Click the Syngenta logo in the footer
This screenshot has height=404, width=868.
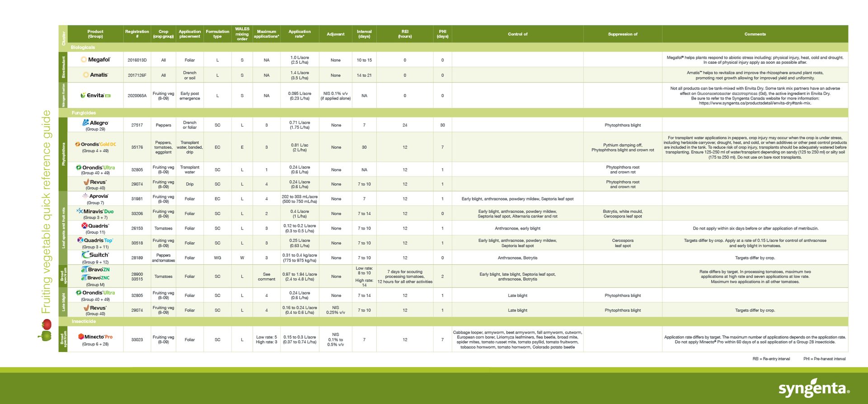pyautogui.click(x=814, y=389)
